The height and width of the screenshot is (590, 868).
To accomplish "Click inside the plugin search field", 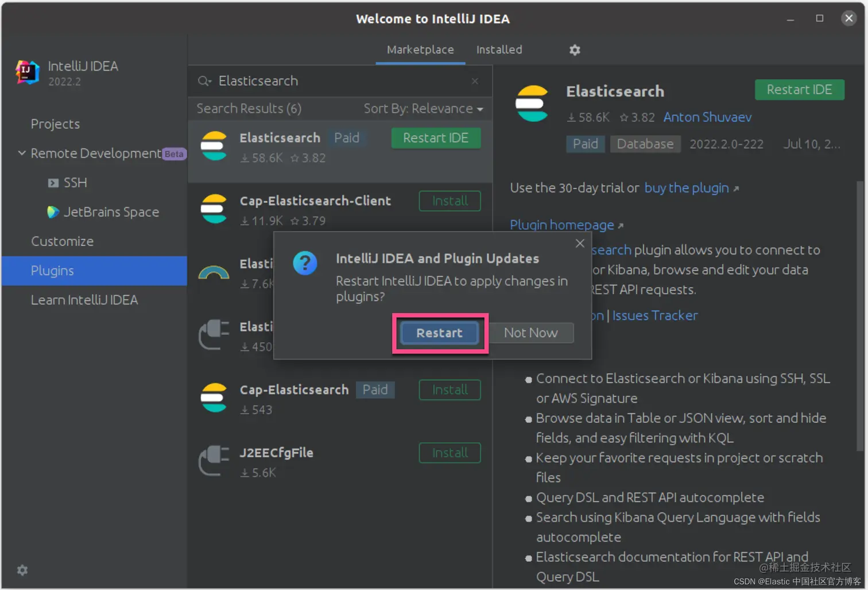I will click(316, 81).
